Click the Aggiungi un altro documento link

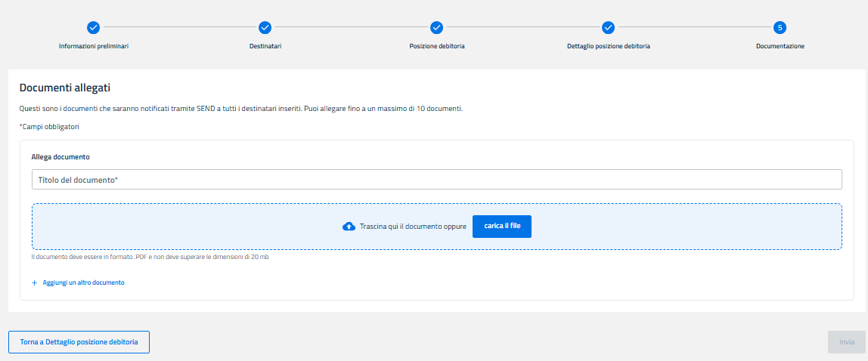83,282
